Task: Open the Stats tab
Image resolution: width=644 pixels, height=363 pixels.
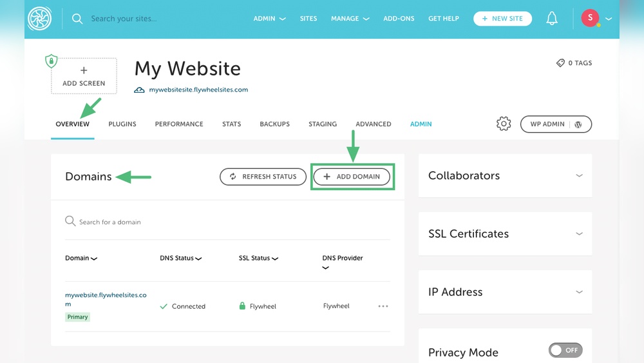Action: (232, 124)
